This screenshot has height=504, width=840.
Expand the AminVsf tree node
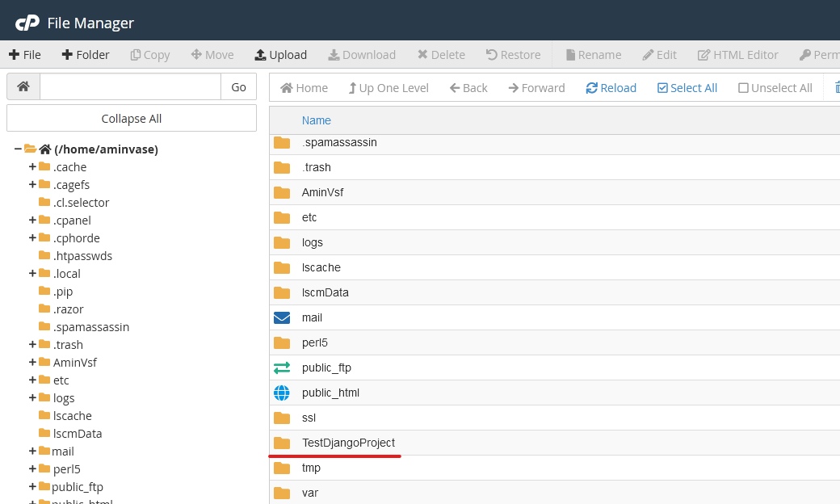[x=33, y=363]
